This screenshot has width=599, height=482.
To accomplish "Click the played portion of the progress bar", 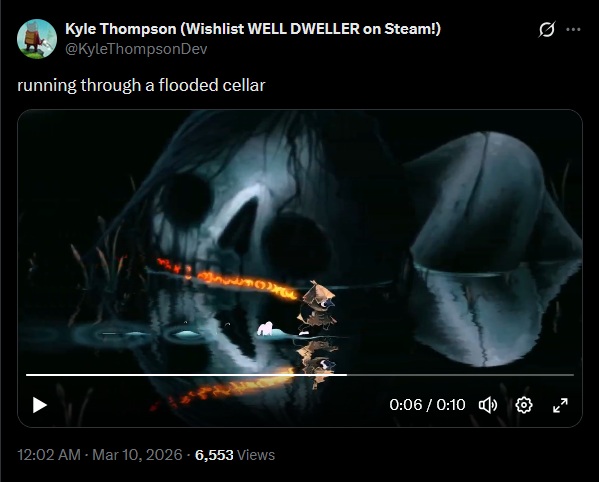I will click(x=186, y=375).
